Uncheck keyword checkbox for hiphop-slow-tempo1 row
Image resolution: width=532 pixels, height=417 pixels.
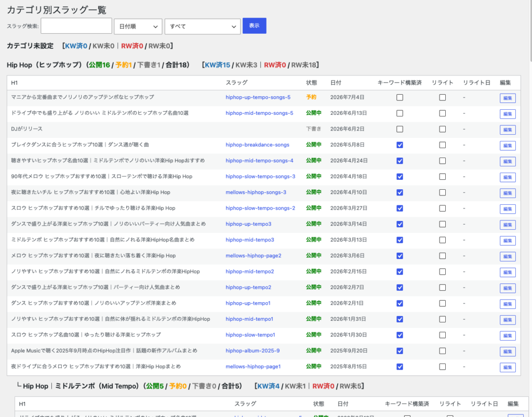(x=400, y=335)
